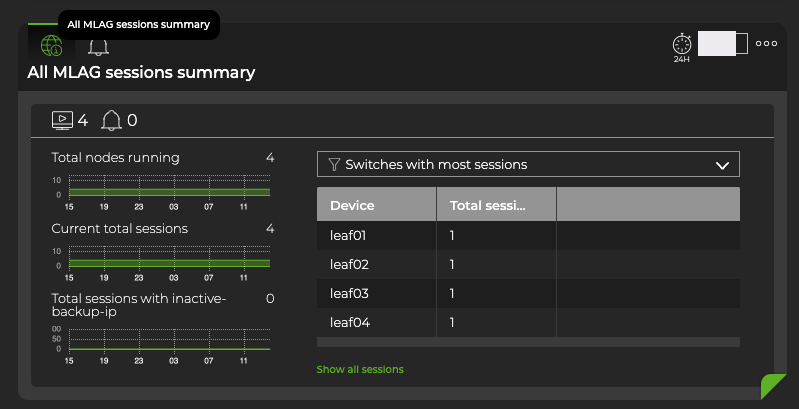Viewport: 799px width, 409px height.
Task: Click the white card size picker
Action: coord(722,43)
